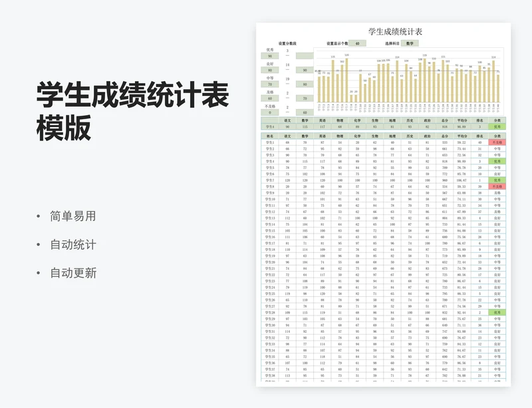This screenshot has width=532, height=408.
Task: Select the green 优秀 cell in 学生28 row
Action: (497, 313)
